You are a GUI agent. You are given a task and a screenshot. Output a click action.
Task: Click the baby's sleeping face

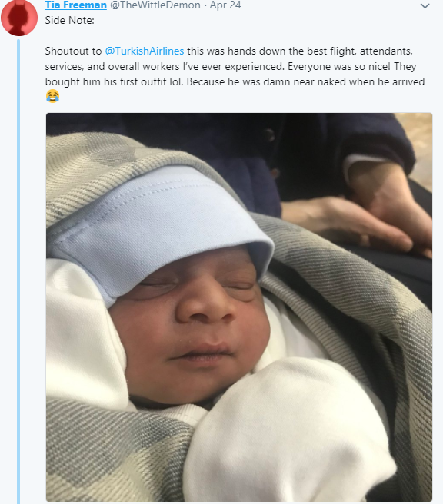(190, 325)
